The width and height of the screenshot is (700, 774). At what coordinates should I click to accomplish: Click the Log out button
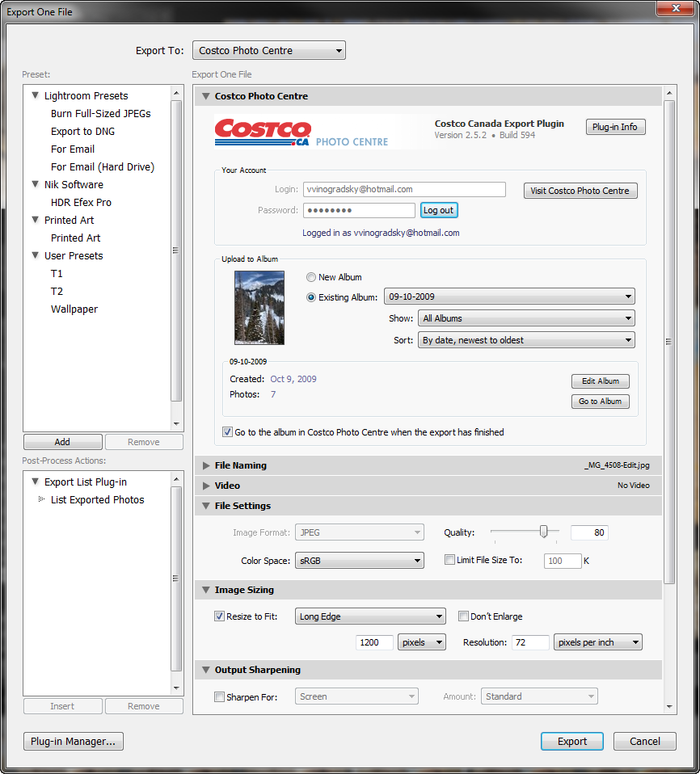pyautogui.click(x=439, y=210)
